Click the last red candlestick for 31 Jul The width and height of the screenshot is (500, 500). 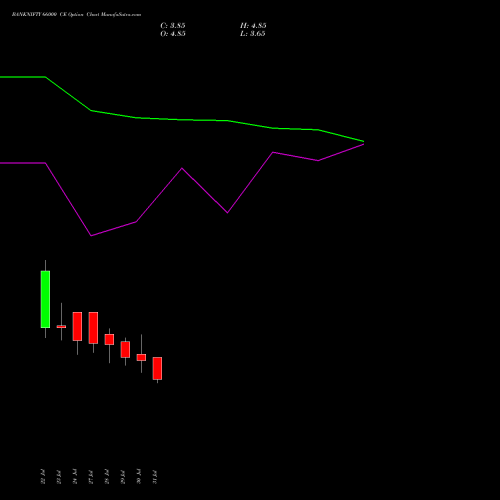click(x=157, y=368)
